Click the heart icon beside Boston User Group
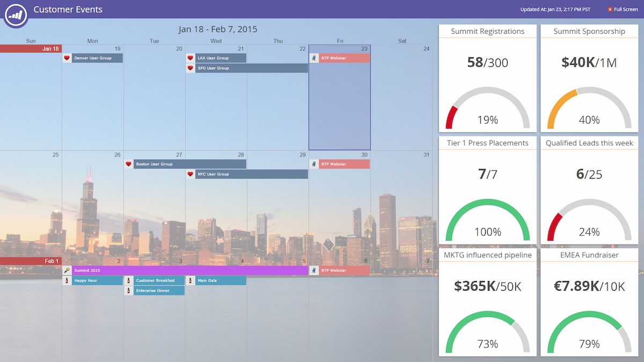This screenshot has width=644, height=362. pyautogui.click(x=128, y=164)
